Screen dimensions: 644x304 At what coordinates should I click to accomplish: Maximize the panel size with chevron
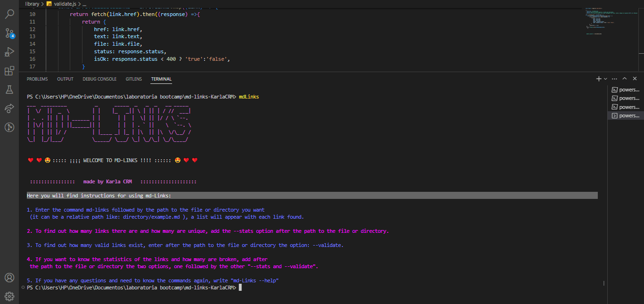(625, 79)
